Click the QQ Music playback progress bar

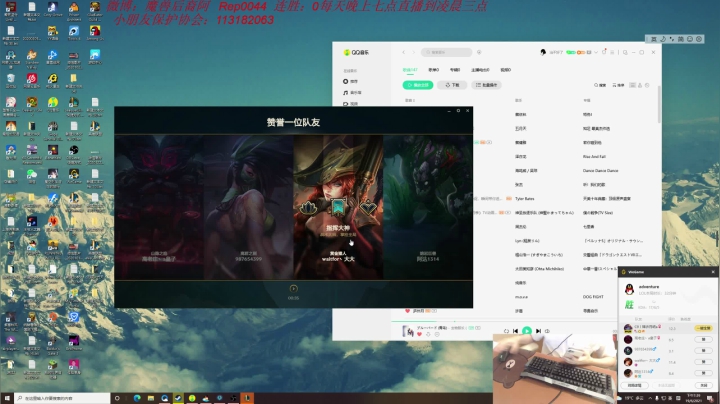click(x=504, y=321)
